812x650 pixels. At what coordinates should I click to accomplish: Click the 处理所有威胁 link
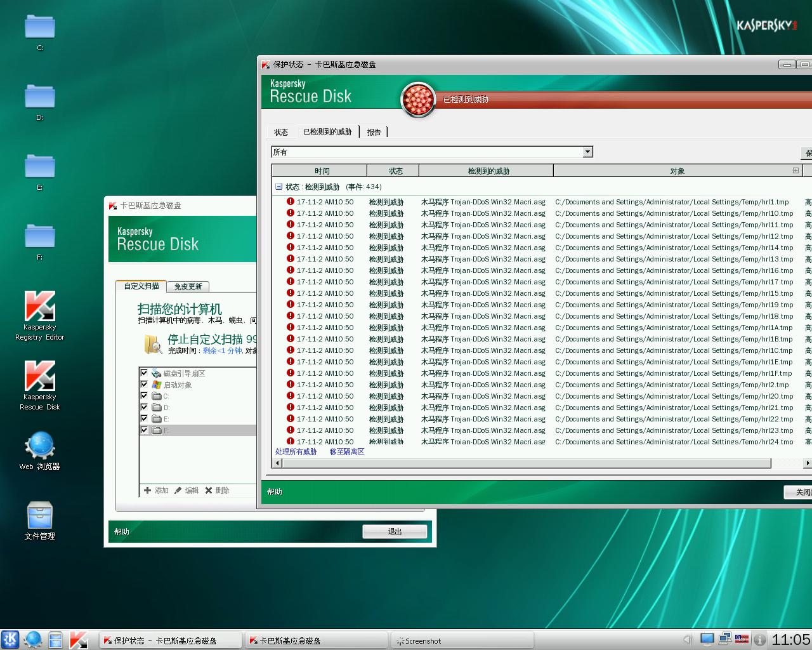(x=296, y=451)
